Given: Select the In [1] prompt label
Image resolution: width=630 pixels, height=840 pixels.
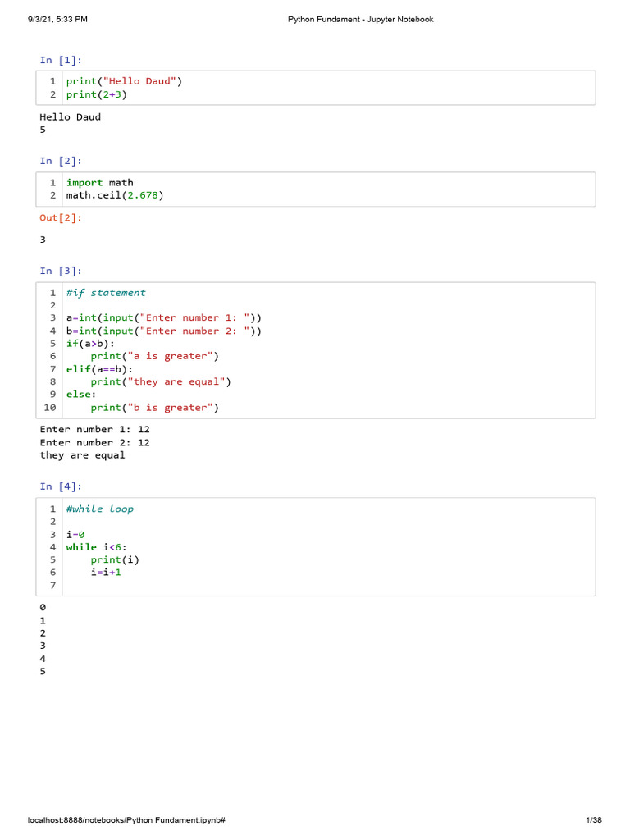Looking at the screenshot, I should tap(62, 60).
